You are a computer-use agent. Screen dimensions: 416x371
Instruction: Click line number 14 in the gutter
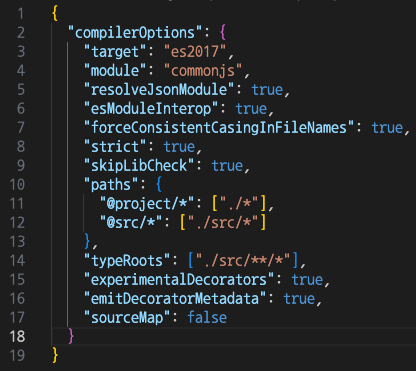click(x=17, y=261)
